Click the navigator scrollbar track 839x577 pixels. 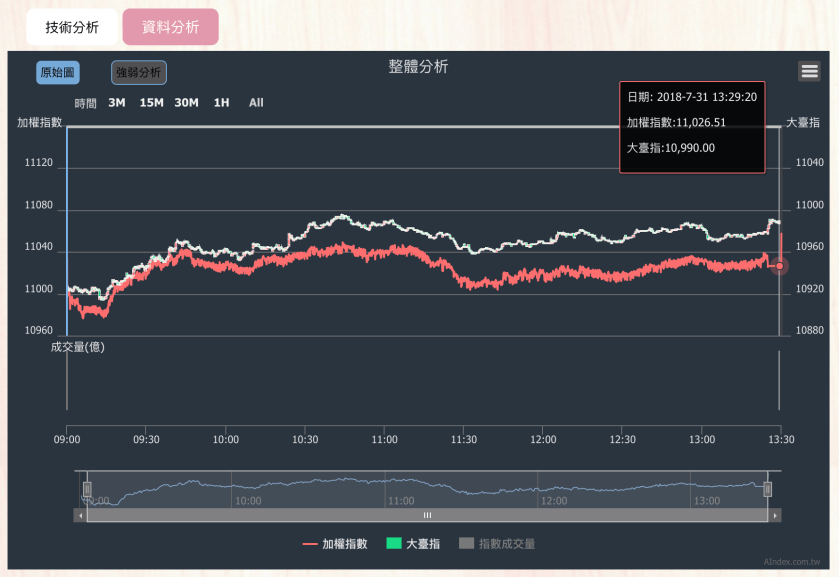[427, 516]
